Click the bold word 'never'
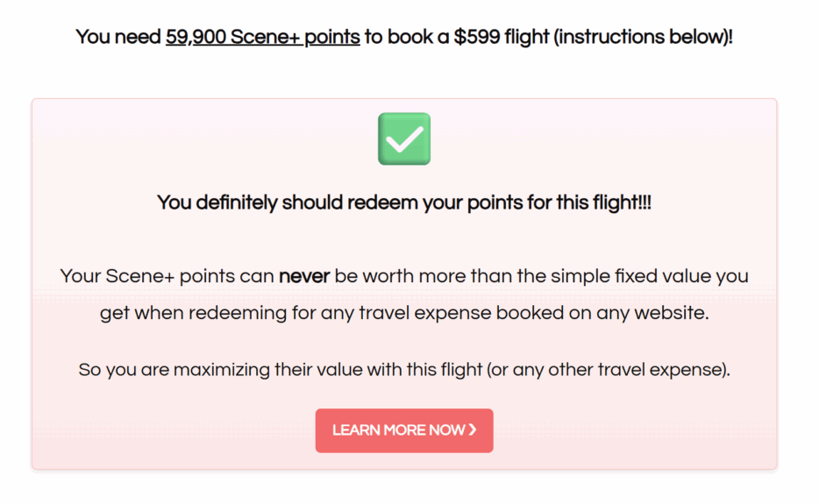This screenshot has height=504, width=819. 304,276
